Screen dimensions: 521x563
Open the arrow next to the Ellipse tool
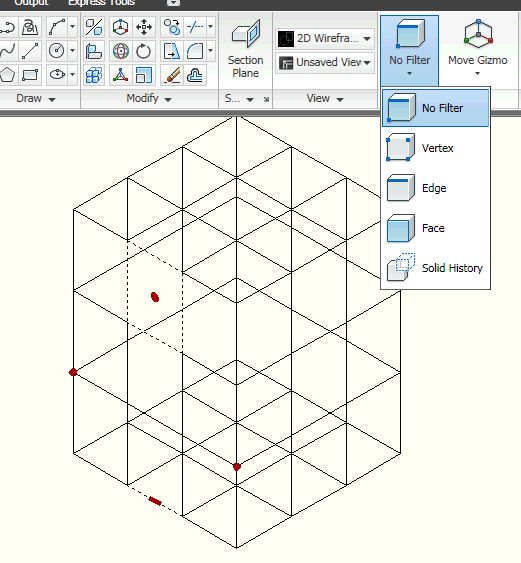tap(73, 75)
